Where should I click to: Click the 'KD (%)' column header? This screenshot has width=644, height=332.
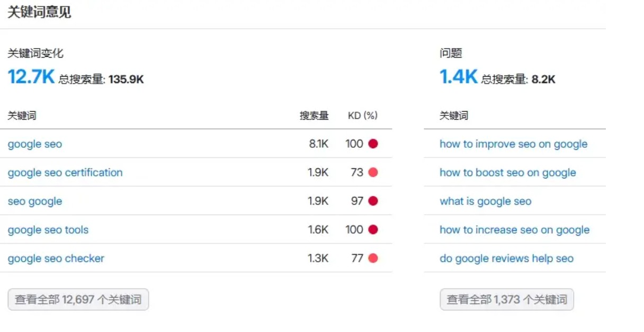point(363,115)
